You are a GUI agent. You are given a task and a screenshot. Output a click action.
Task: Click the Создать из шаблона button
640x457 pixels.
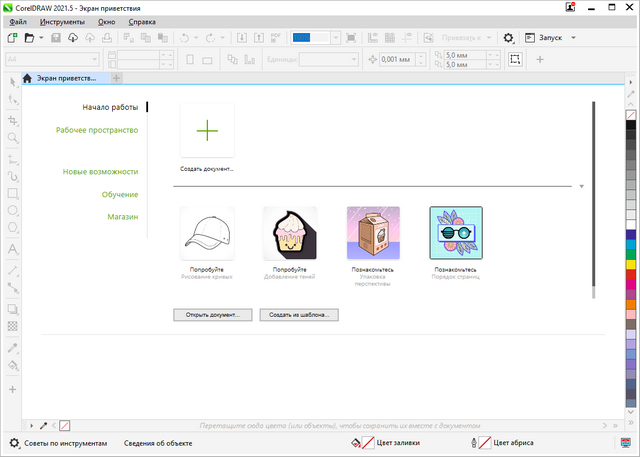(298, 314)
